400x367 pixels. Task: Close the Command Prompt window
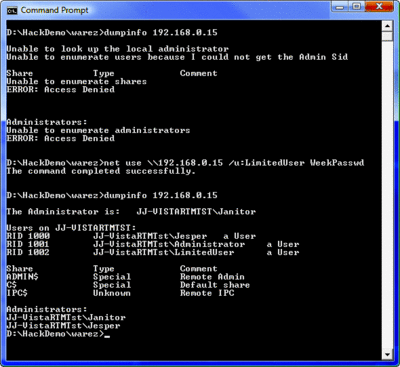point(379,7)
